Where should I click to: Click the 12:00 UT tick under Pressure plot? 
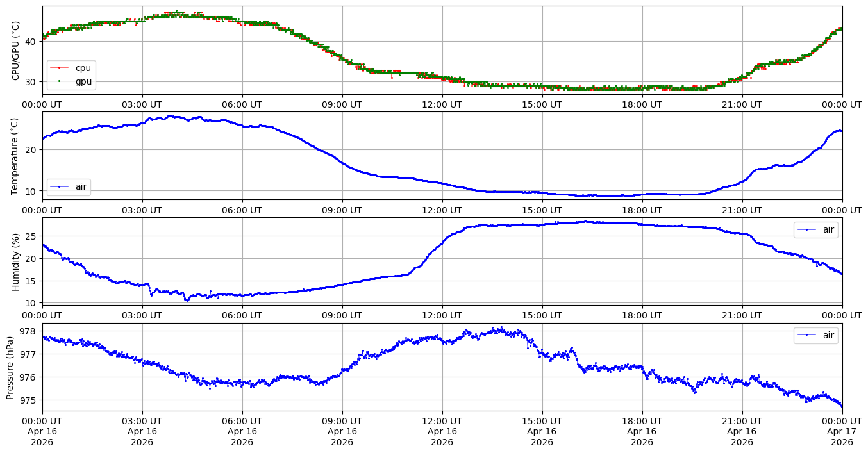click(442, 421)
